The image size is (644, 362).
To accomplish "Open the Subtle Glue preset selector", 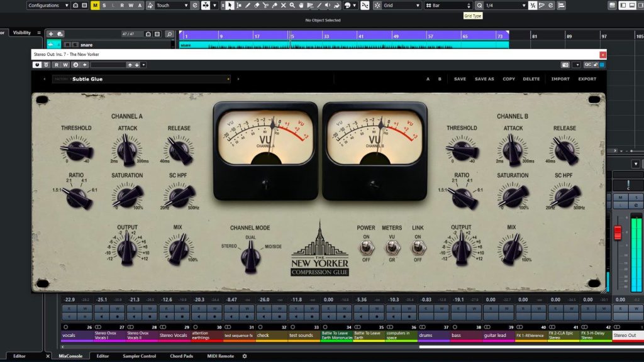I will [x=142, y=79].
